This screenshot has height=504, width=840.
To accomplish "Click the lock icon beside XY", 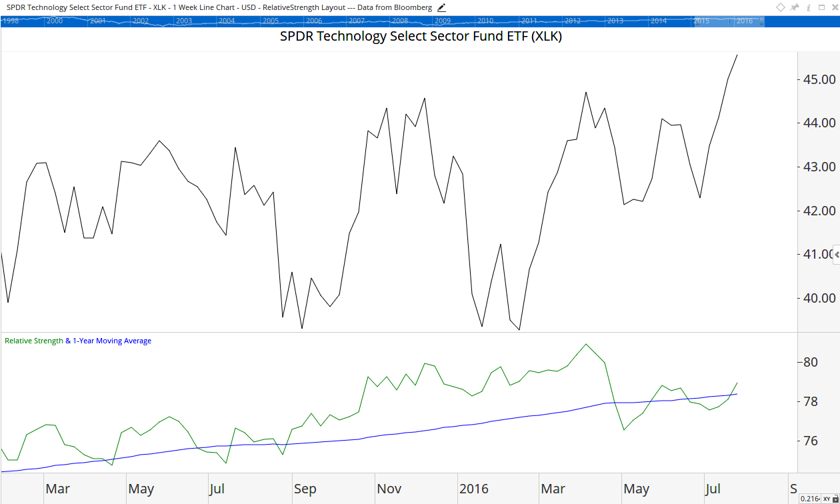I will (x=835, y=499).
